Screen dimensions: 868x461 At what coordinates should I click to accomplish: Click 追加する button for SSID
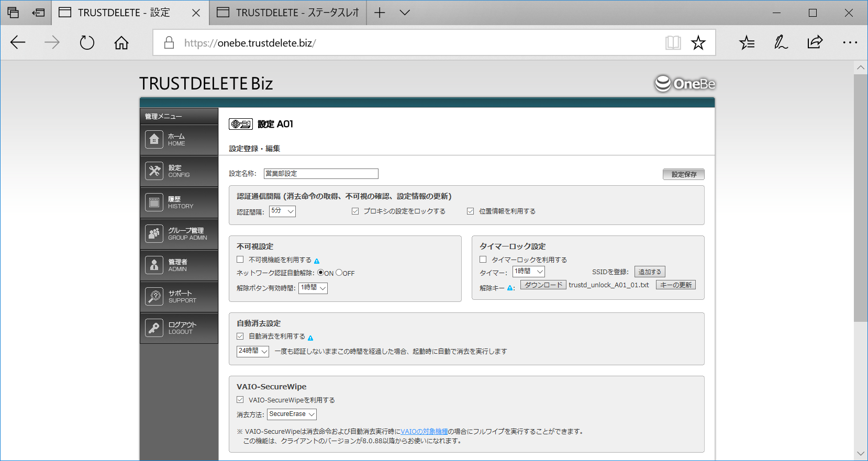(650, 272)
